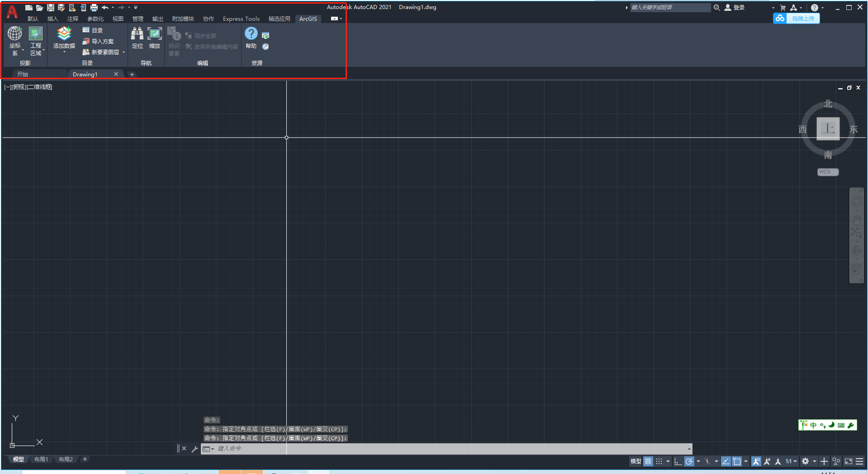Toggle drawing grid display in status bar
This screenshot has height=474, width=868.
pyautogui.click(x=648, y=461)
